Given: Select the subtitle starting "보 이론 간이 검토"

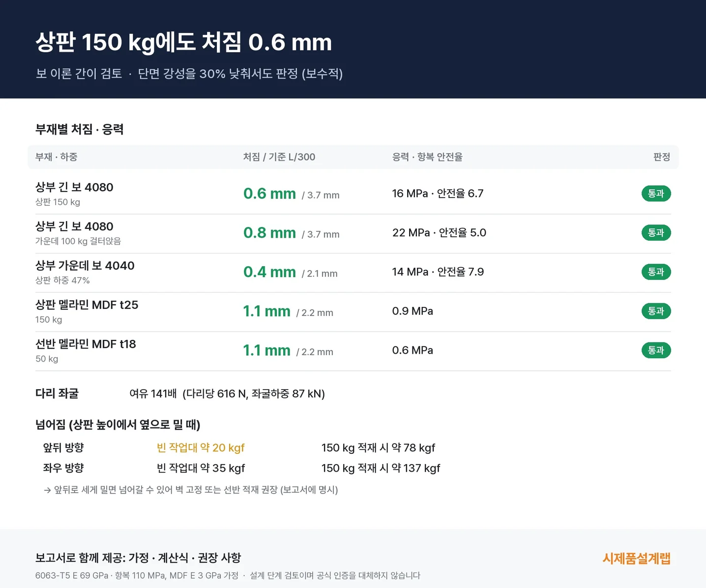Looking at the screenshot, I should click(x=189, y=74).
